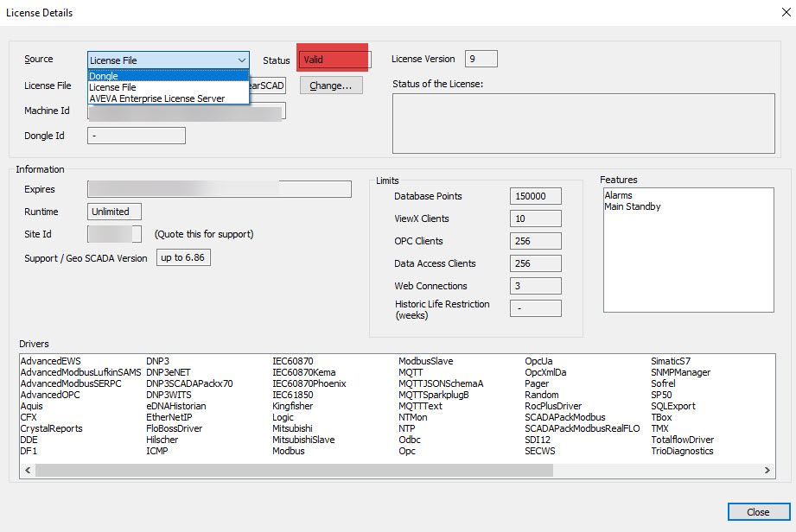796x532 pixels.
Task: Select DNP3 driver entry
Action: (158, 361)
